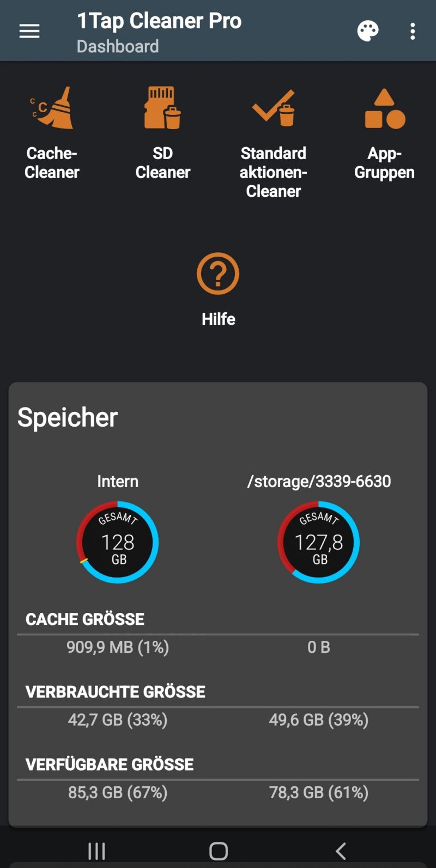
Task: Tap the Hilfe question mark icon
Action: (218, 274)
